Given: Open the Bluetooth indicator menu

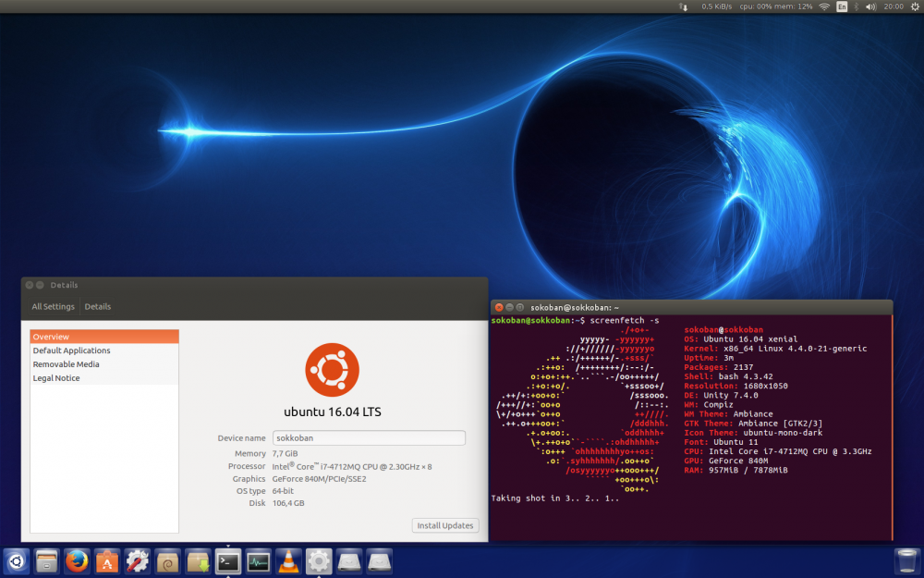Looking at the screenshot, I should click(x=857, y=6).
